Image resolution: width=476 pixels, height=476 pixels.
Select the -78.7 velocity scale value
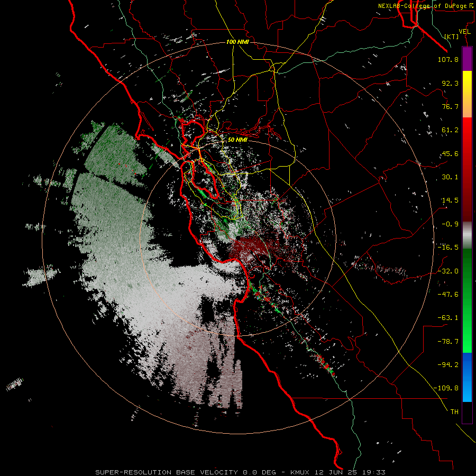(x=448, y=342)
